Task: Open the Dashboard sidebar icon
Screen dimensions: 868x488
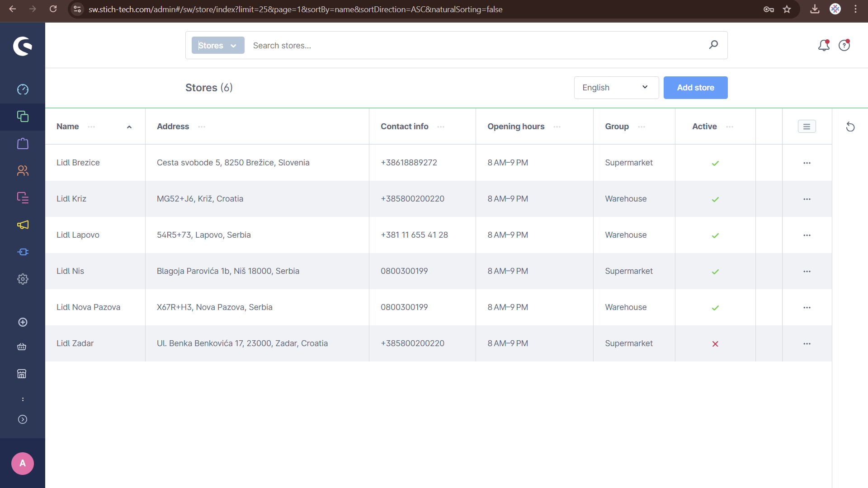Action: click(x=23, y=89)
